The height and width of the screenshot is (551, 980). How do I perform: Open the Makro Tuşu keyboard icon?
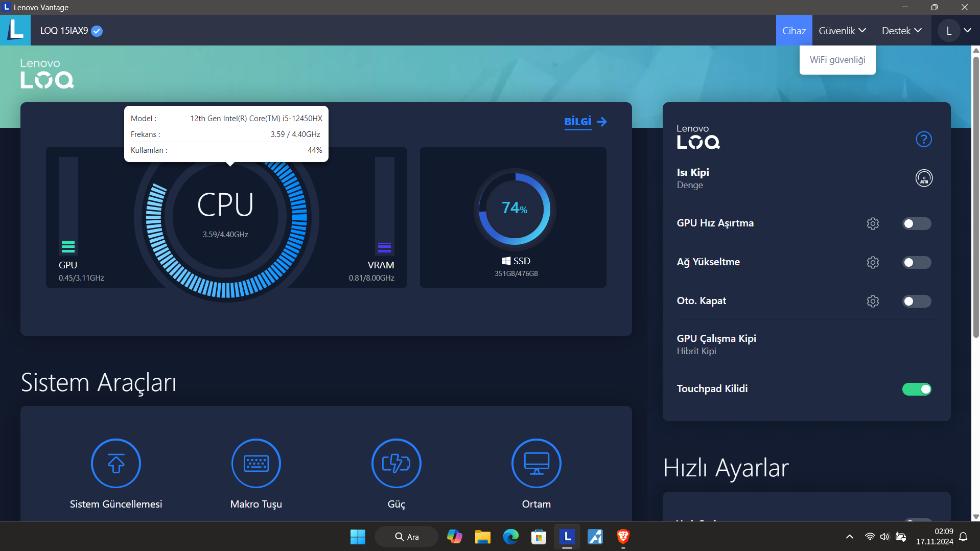256,464
